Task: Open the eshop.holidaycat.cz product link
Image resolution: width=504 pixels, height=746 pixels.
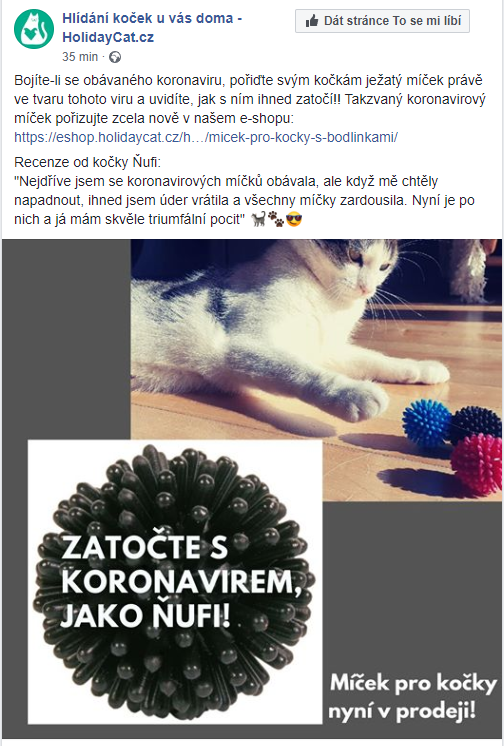Action: click(206, 137)
